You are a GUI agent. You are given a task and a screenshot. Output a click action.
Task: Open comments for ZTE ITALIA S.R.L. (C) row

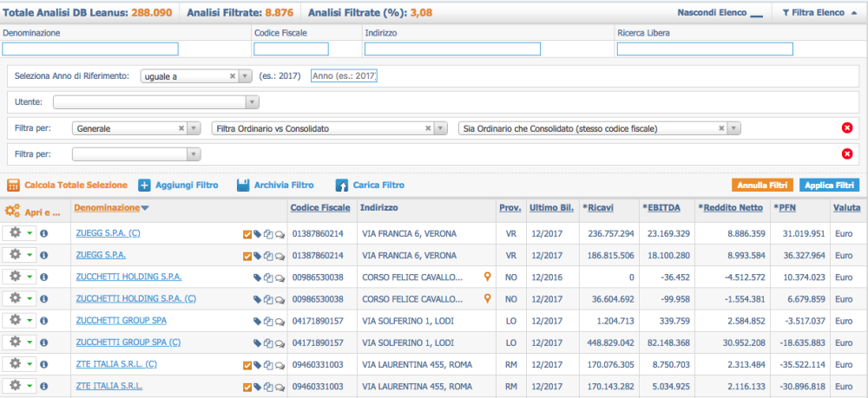[x=279, y=365]
